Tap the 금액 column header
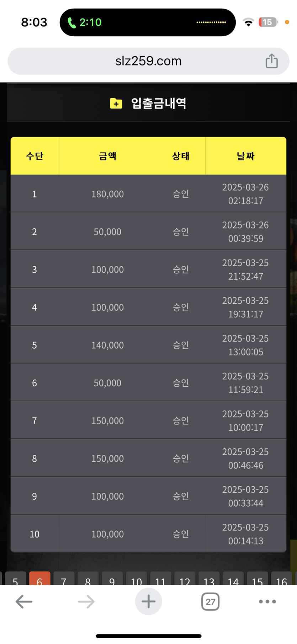This screenshot has height=644, width=297. 107,156
